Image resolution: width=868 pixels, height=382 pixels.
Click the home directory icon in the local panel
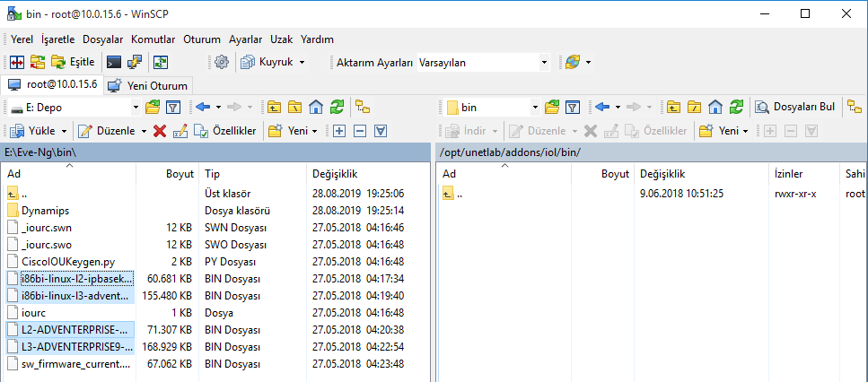click(316, 108)
